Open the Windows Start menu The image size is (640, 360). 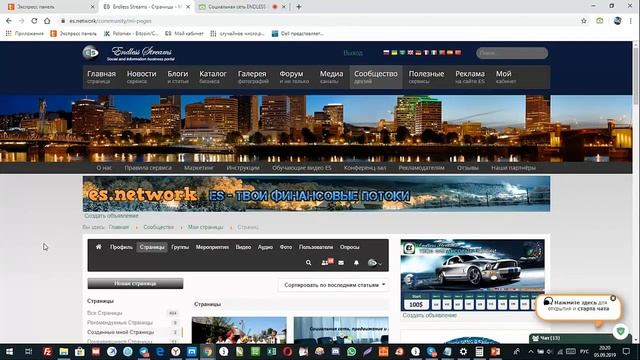[x=9, y=351]
